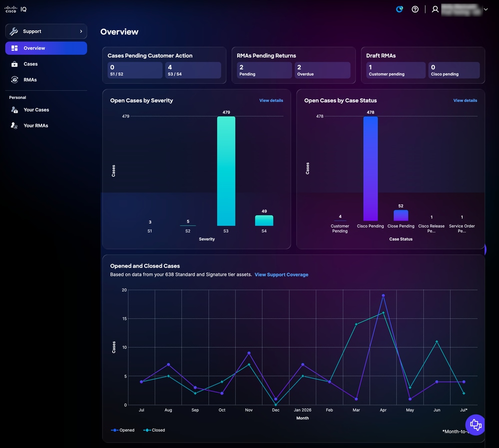The height and width of the screenshot is (448, 499).
Task: Click the Cisco IQ logo
Action: tap(15, 9)
